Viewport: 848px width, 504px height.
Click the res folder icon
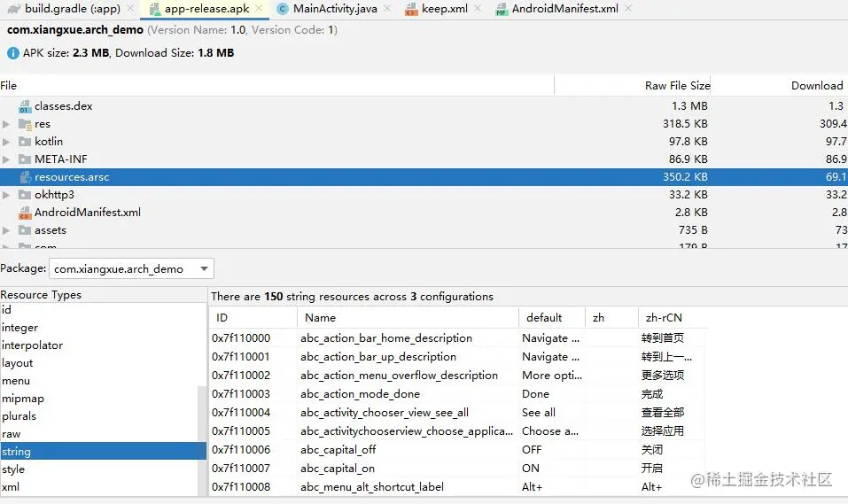point(25,124)
